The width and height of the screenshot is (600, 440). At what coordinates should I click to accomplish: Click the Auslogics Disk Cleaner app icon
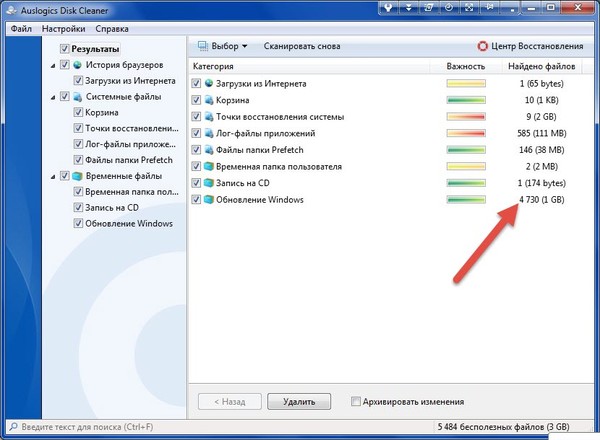pyautogui.click(x=11, y=10)
